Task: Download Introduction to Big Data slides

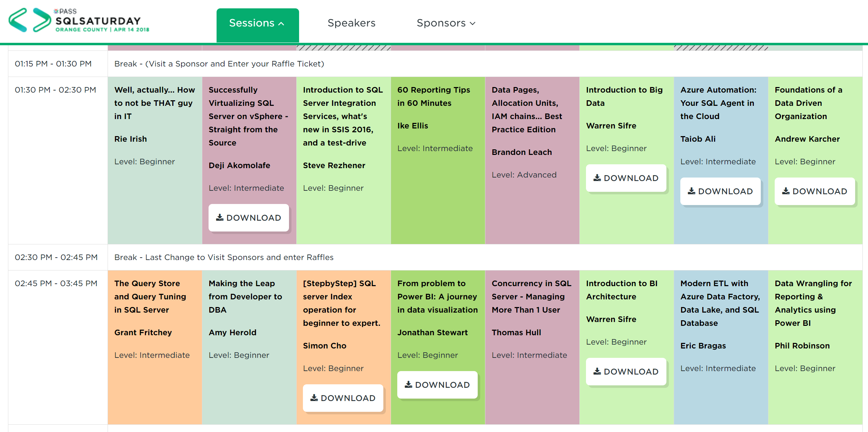Action: pos(626,178)
